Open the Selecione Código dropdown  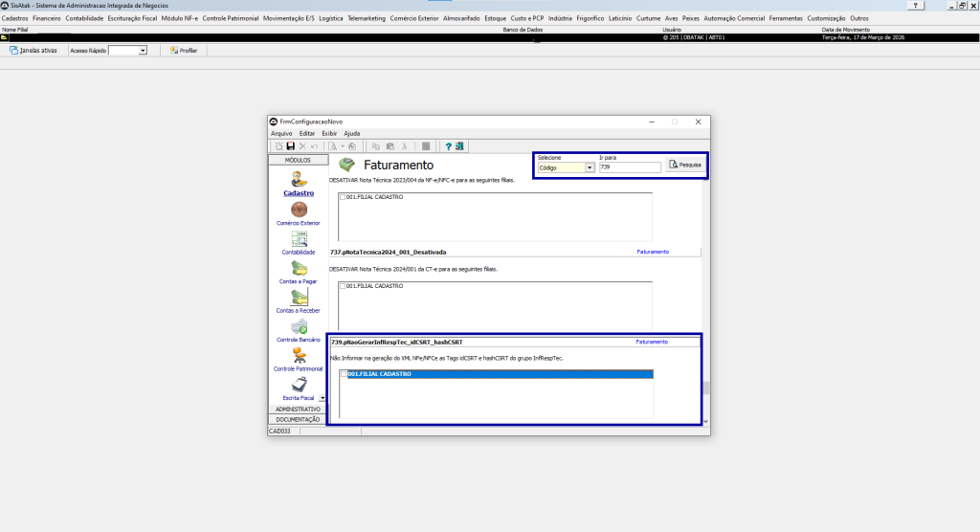(590, 167)
